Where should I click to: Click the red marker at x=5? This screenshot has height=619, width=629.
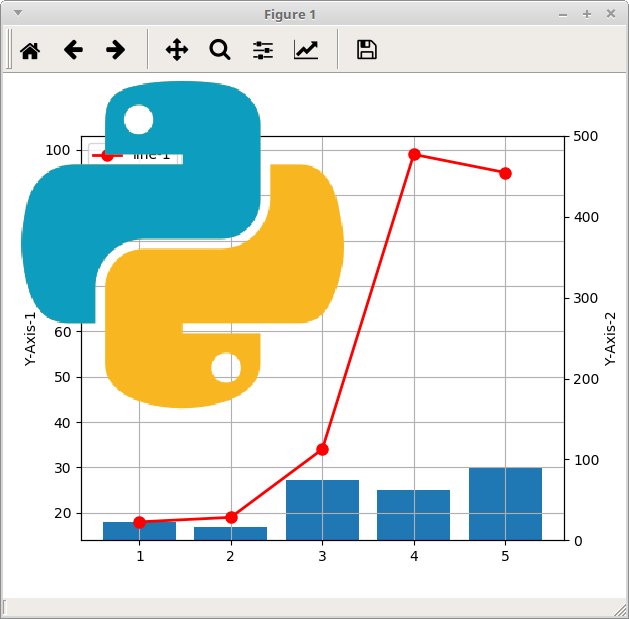[x=505, y=174]
